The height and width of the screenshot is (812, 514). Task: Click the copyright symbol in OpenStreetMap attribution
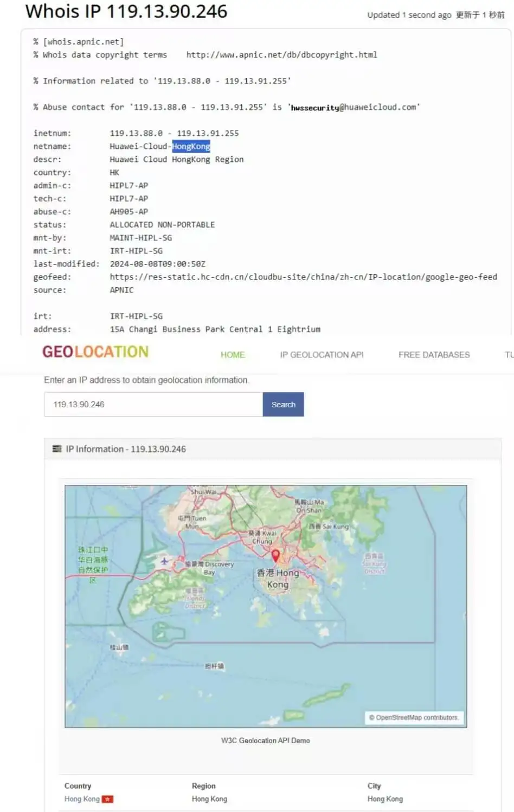pos(372,717)
